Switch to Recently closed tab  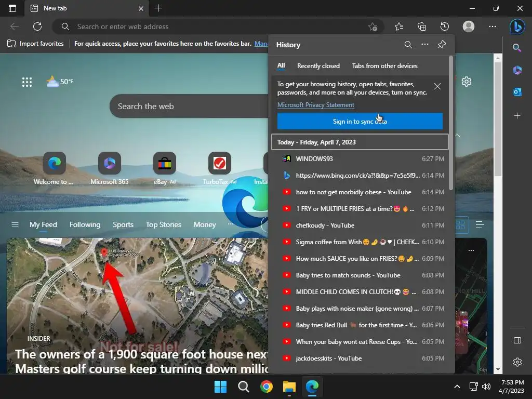click(318, 66)
